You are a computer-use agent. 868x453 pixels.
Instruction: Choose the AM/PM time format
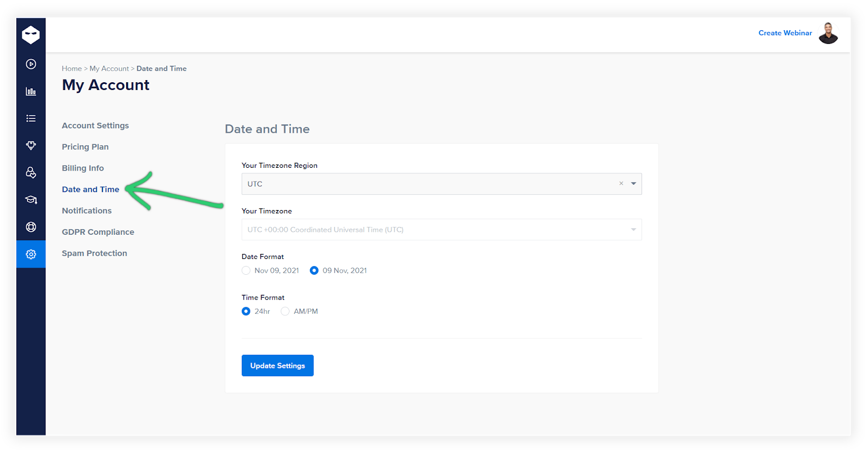click(x=285, y=312)
